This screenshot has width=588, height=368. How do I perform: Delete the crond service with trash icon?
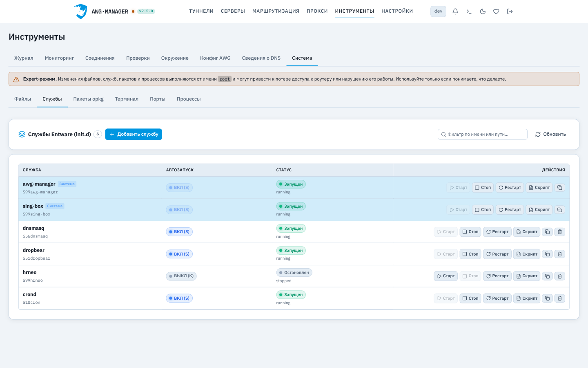pyautogui.click(x=560, y=298)
